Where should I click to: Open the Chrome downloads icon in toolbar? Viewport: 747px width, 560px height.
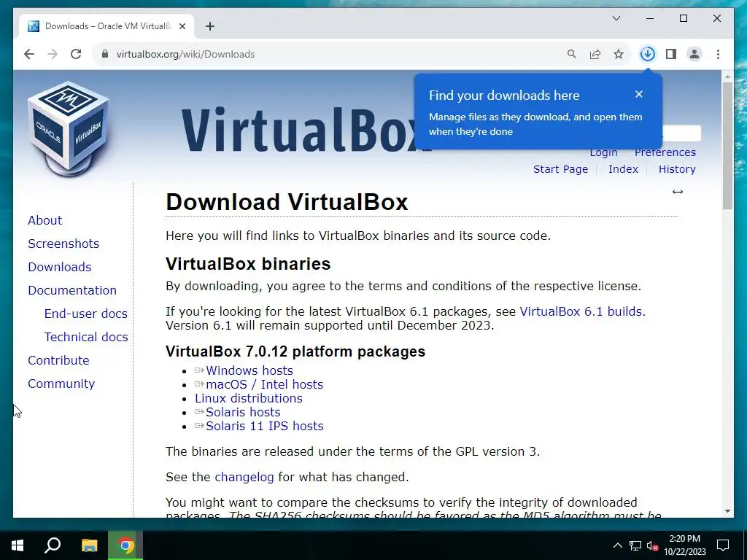648,54
